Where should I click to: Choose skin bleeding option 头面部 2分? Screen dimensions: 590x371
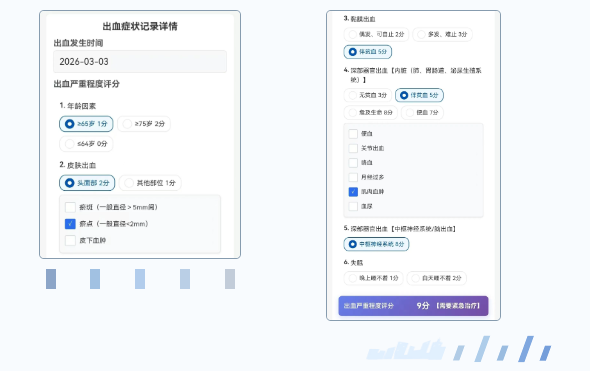click(87, 183)
